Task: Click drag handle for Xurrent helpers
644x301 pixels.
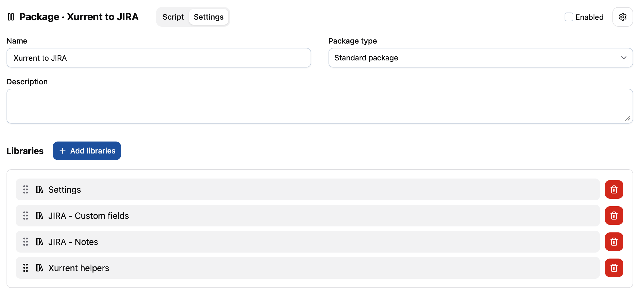Action: tap(26, 268)
